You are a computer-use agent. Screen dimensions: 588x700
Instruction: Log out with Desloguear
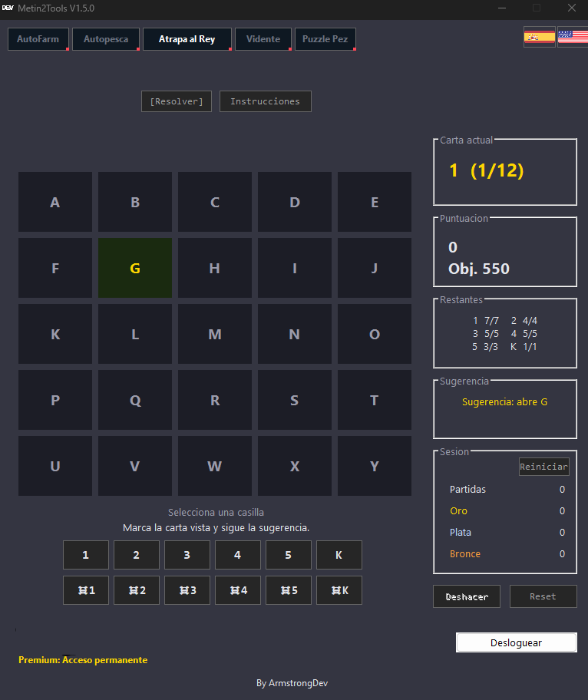[516, 642]
